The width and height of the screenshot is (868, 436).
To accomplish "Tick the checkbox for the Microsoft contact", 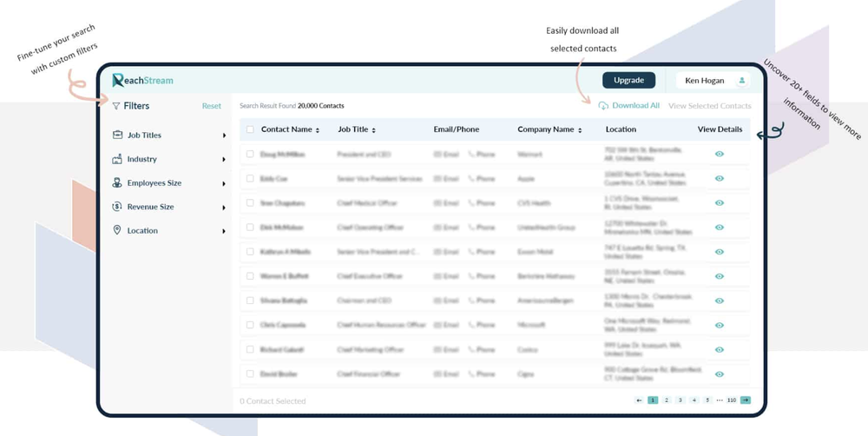I will coord(250,325).
